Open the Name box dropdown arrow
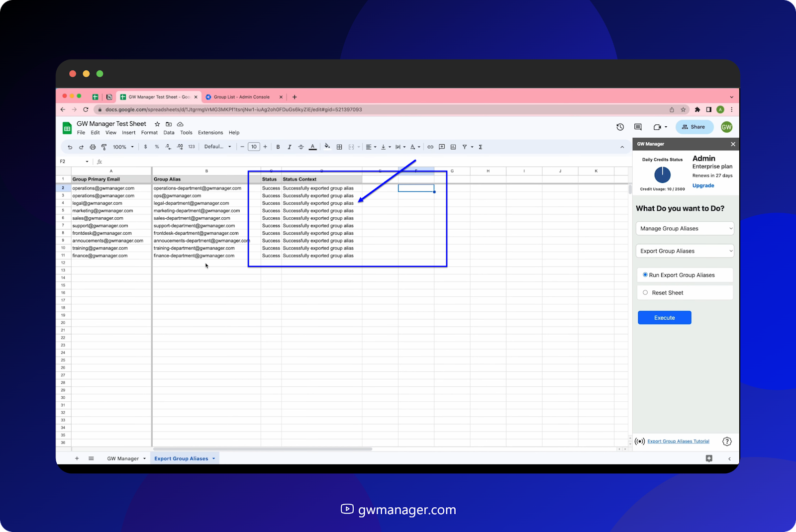Screen dimensions: 796x532 tap(87, 162)
